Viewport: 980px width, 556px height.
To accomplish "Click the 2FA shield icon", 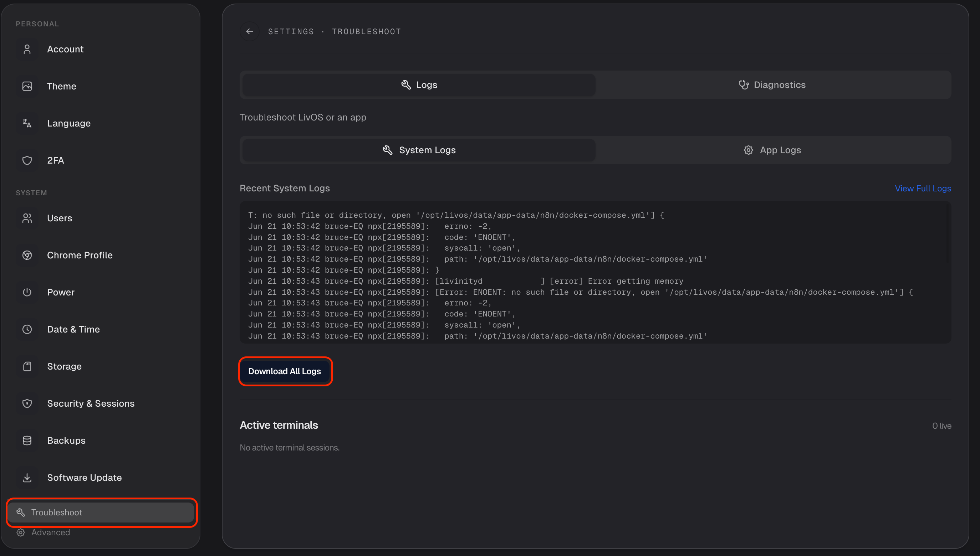I will pos(27,160).
